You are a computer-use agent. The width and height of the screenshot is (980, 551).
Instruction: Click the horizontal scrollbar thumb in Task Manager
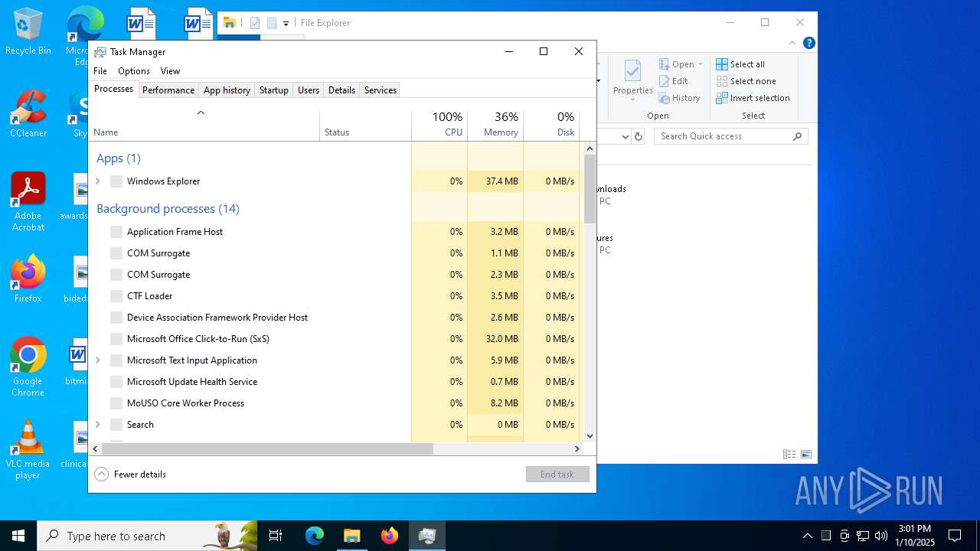click(x=267, y=449)
